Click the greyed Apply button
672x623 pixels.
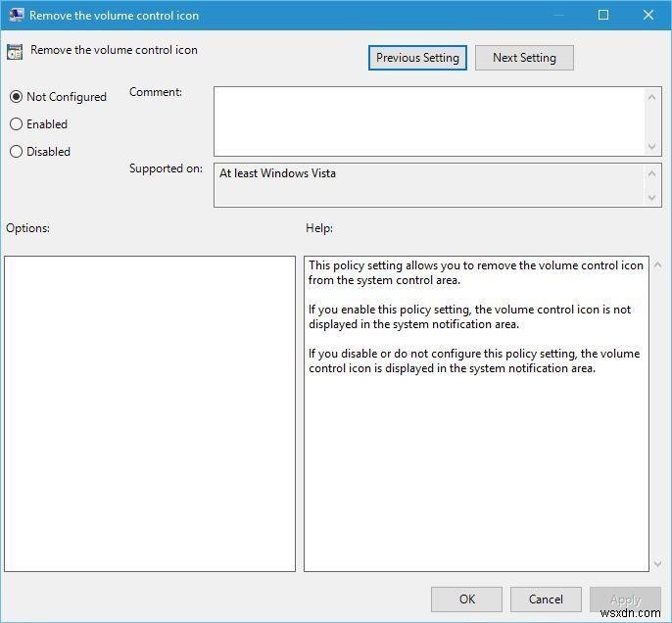[625, 599]
